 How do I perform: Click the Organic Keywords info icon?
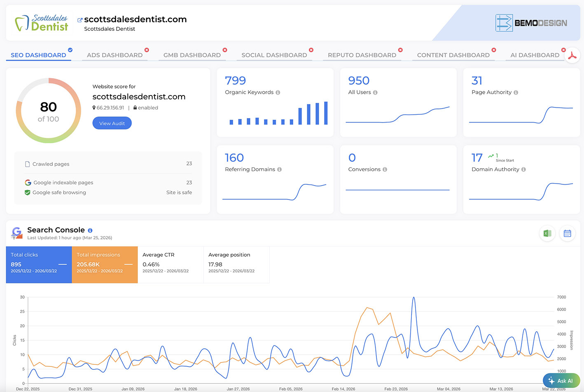(x=278, y=92)
